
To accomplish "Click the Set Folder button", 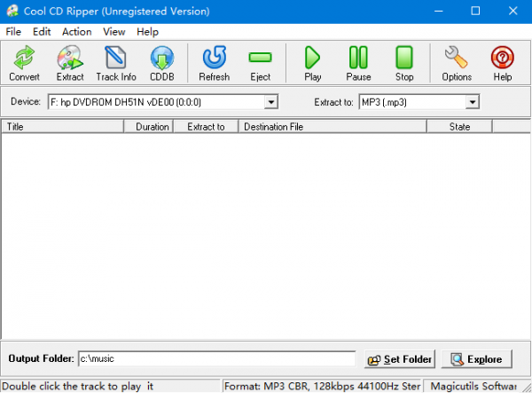I will [400, 359].
